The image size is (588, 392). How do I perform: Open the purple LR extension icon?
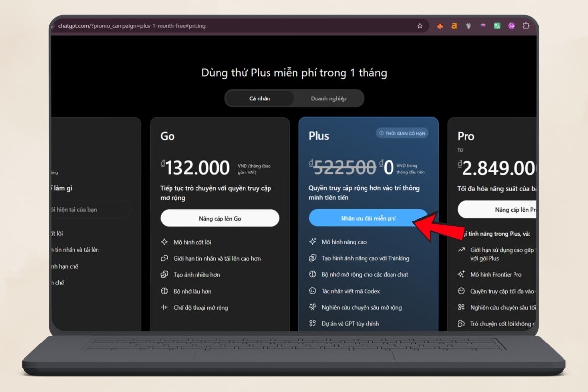tap(512, 26)
